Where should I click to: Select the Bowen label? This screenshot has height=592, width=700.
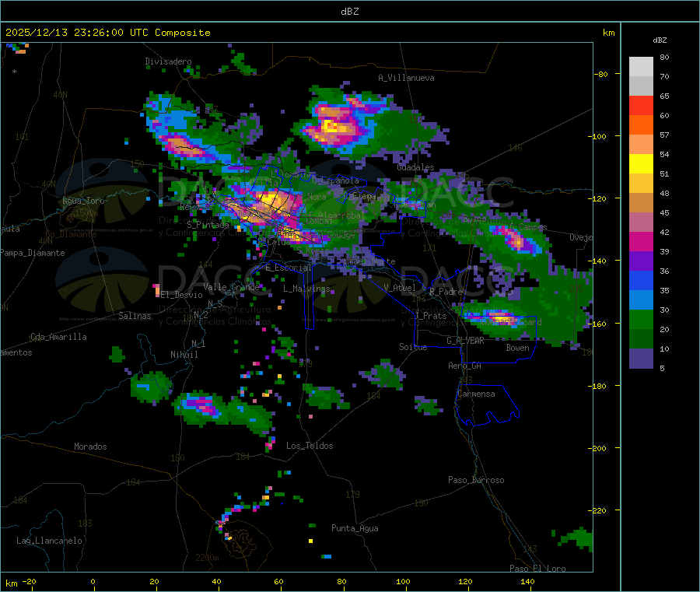(x=517, y=348)
